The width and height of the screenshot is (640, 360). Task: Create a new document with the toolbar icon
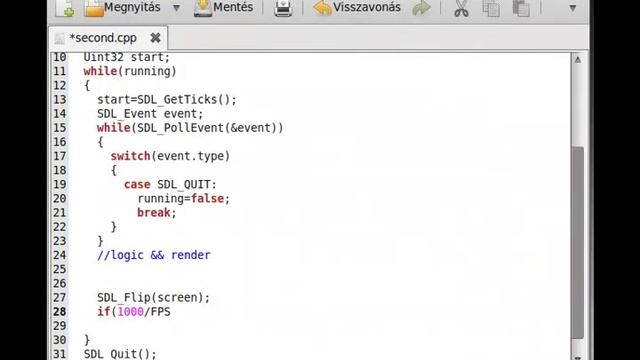(x=65, y=8)
